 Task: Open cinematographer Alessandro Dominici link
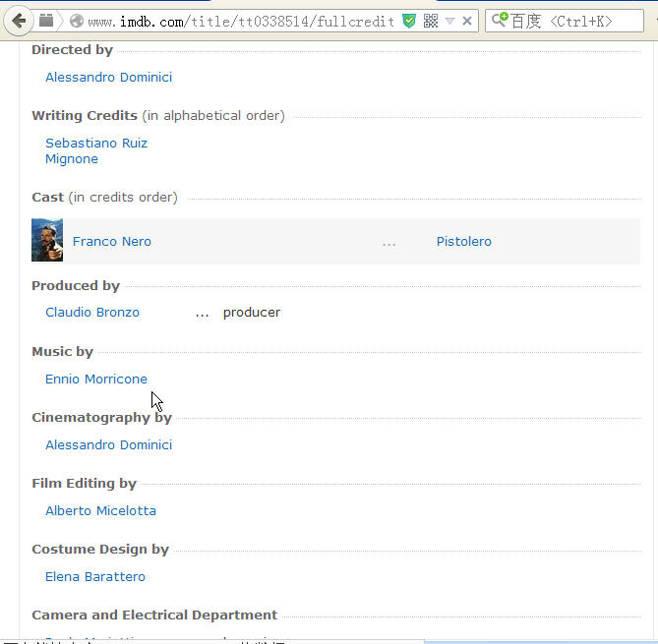pos(109,445)
